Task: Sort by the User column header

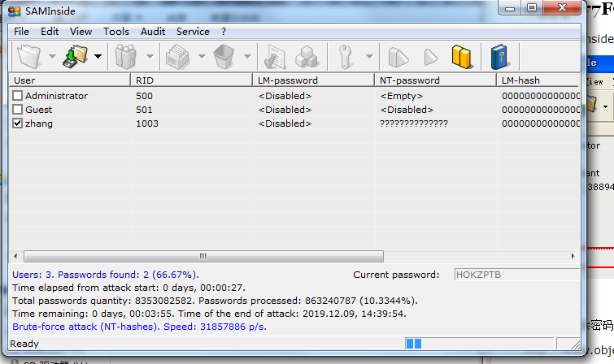Action: pyautogui.click(x=70, y=80)
